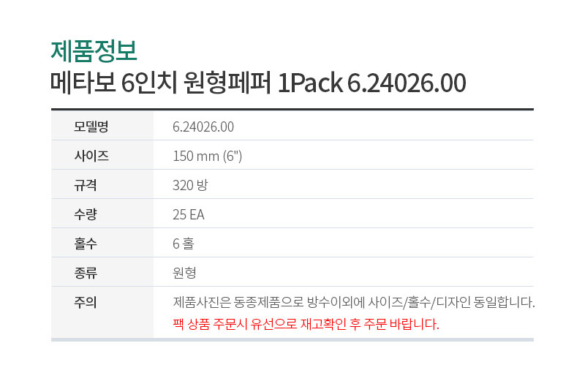The image size is (585, 392).
Task: Click the 320 방 grit value
Action: [x=190, y=185]
